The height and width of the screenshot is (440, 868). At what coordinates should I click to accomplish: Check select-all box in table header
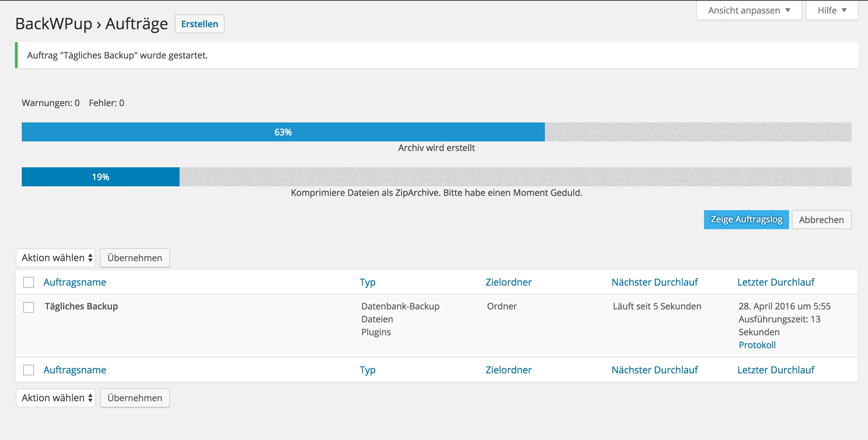pyautogui.click(x=29, y=282)
